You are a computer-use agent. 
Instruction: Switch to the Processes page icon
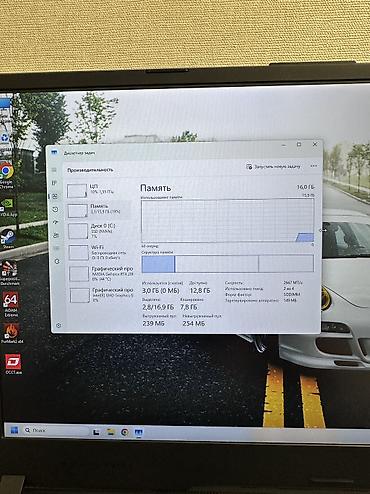pos(55,183)
